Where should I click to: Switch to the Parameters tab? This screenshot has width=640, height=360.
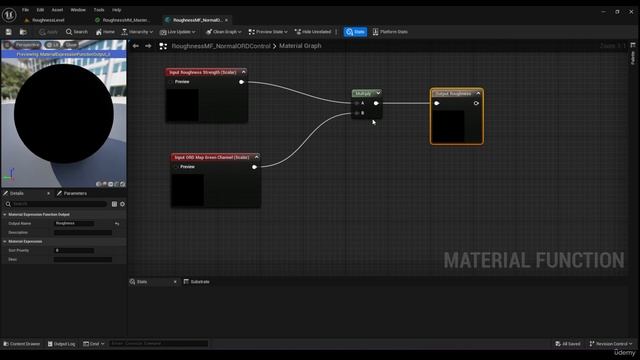point(72,193)
